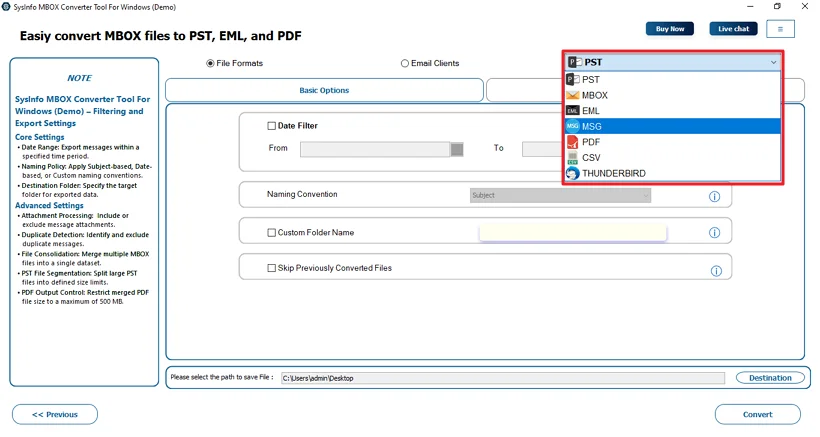
Task: Choose PDF from the format list
Action: 673,142
